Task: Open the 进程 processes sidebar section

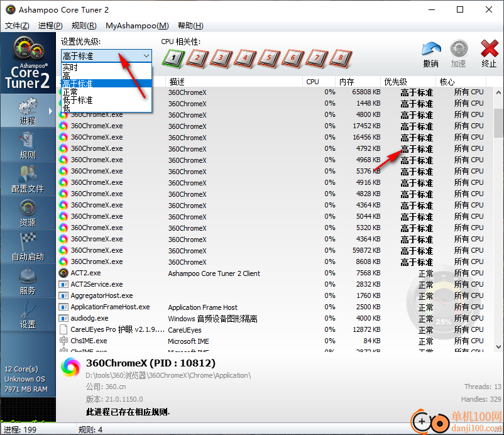Action: coord(28,111)
